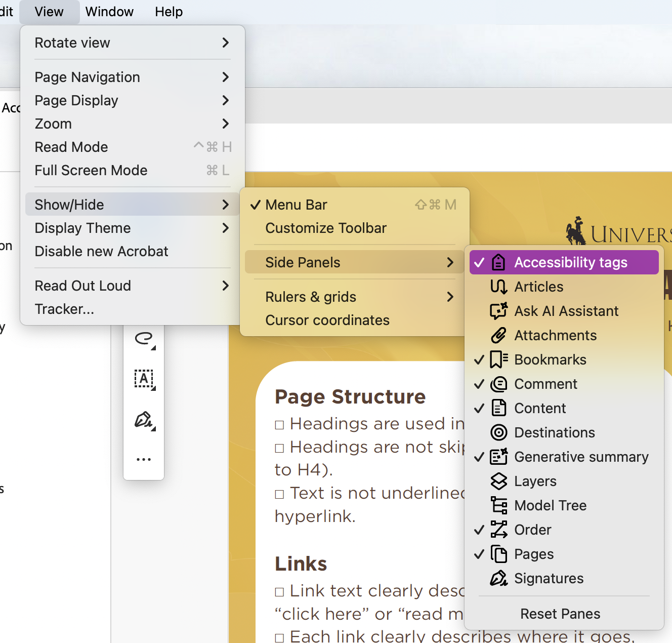
Task: Check the 'Text is not underlined' checklist box
Action: [279, 494]
